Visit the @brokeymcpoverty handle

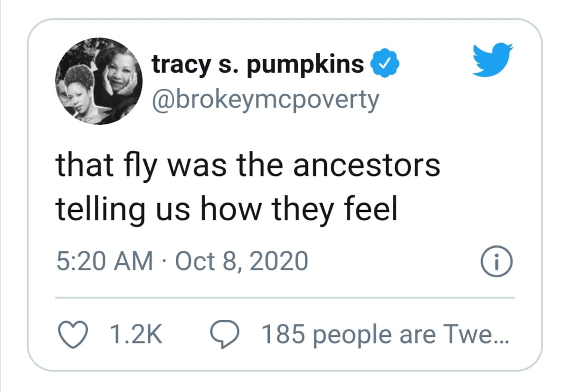click(265, 100)
